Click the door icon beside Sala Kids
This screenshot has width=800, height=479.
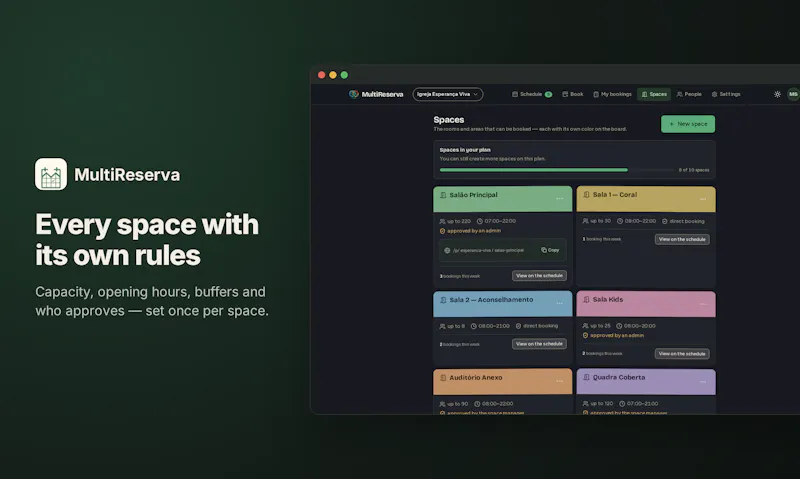[586, 299]
